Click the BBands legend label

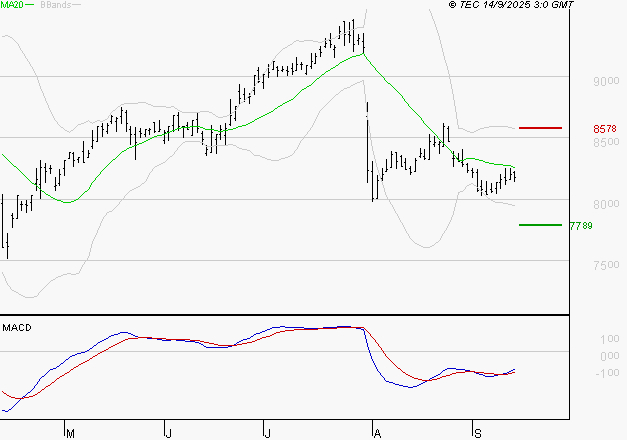[56, 5]
